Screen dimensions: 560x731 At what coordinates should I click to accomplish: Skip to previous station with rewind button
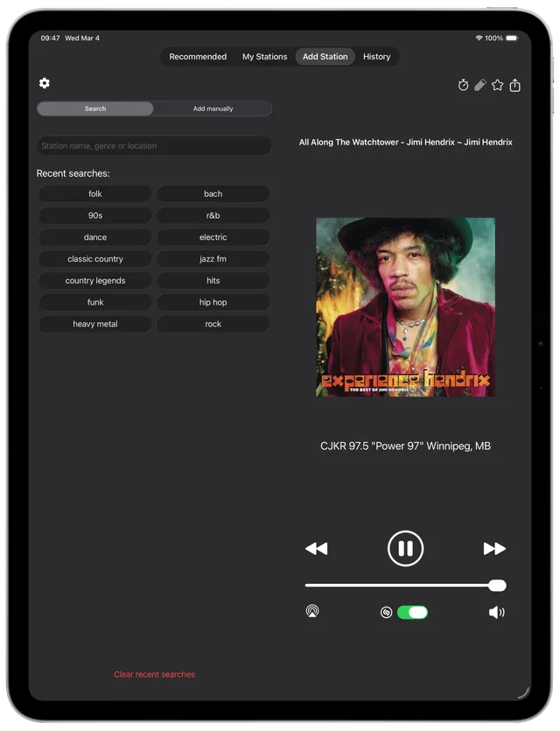[x=317, y=549]
